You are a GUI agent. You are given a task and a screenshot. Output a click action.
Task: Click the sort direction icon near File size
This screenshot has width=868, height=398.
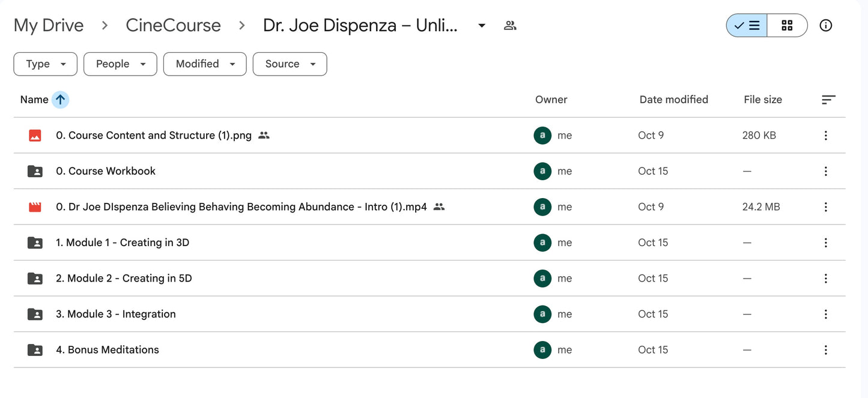829,99
